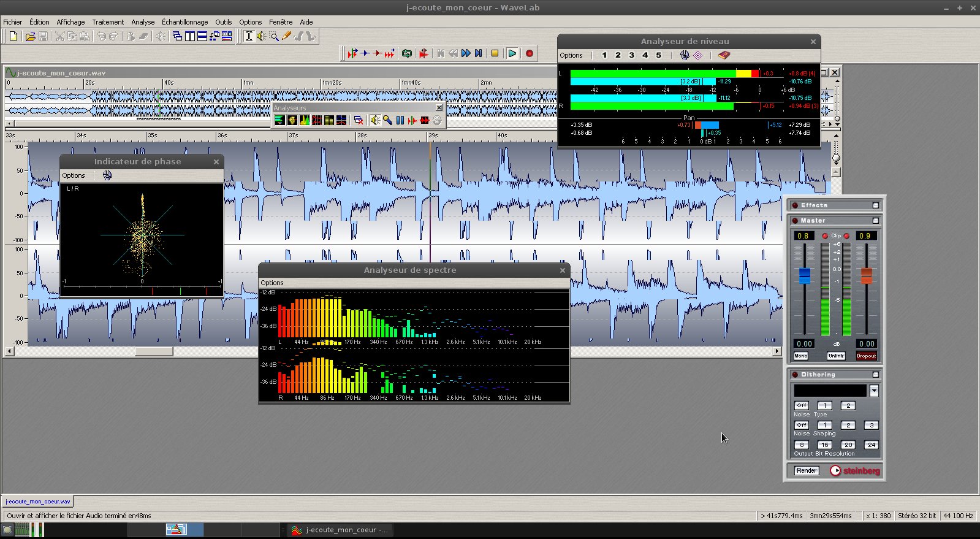The width and height of the screenshot is (980, 539).
Task: Open the Analyse menu
Action: pos(143,22)
